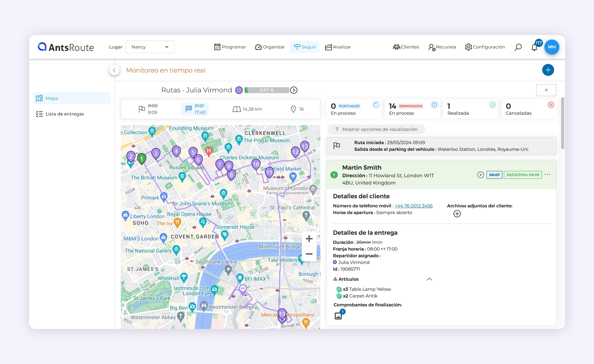594x364 pixels.
Task: Zoom in on the map
Action: point(309,239)
